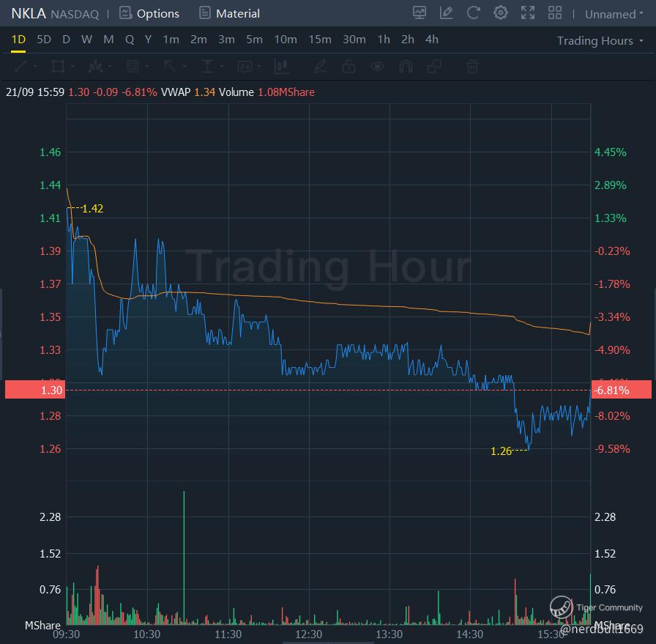Click the 1.26 day low marker
The image size is (656, 644).
(502, 451)
